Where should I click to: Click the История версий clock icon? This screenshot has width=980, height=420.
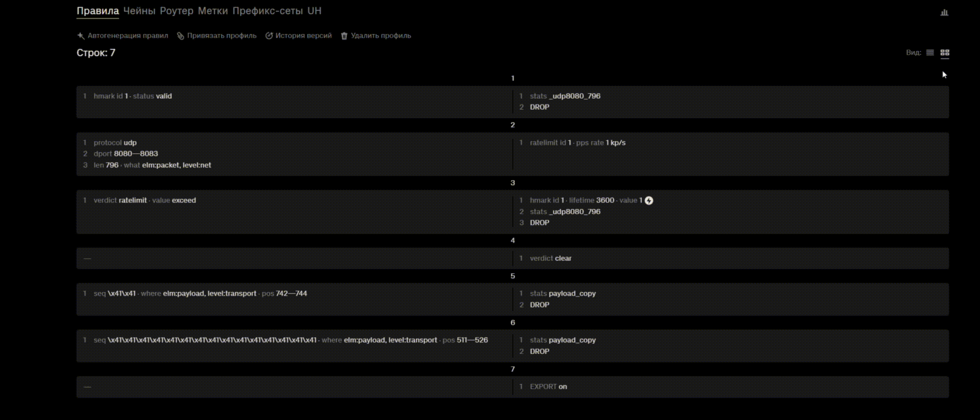pos(269,36)
